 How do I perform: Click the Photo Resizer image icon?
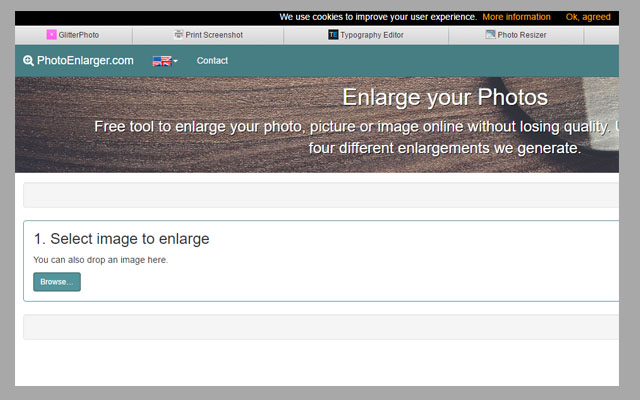click(x=490, y=35)
